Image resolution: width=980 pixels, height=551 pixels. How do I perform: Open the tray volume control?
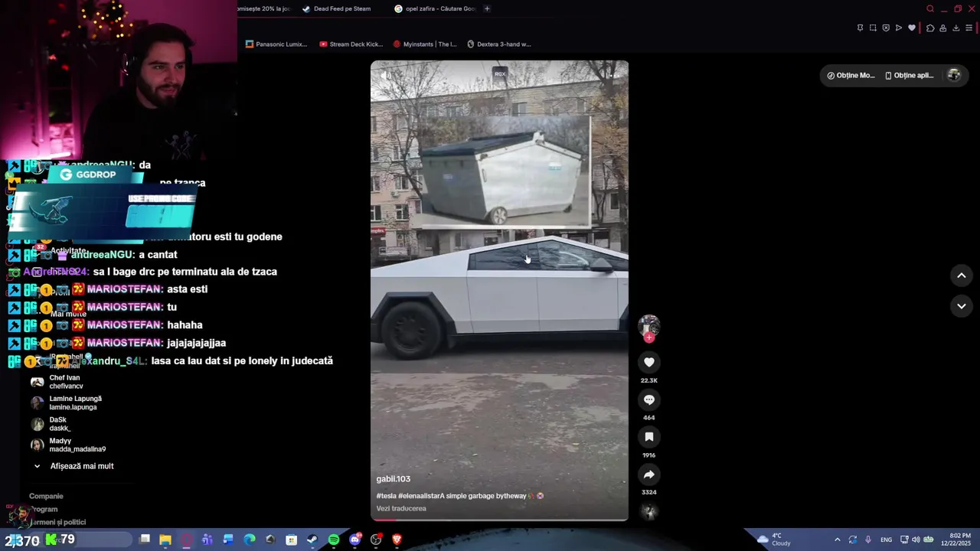(x=916, y=540)
